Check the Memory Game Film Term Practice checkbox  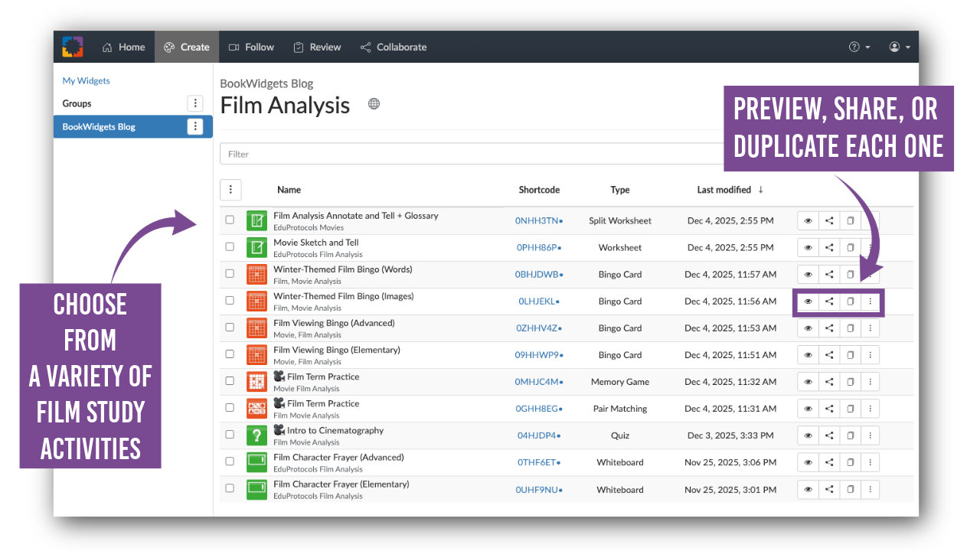tap(229, 381)
